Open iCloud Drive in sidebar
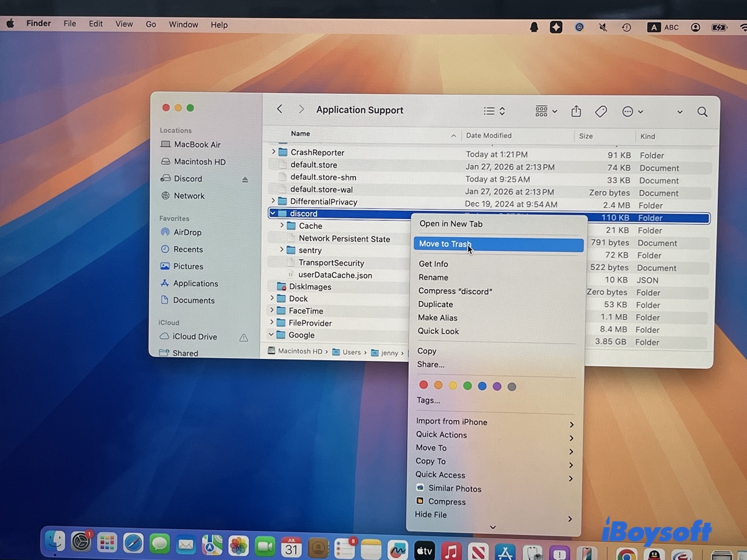 point(195,337)
